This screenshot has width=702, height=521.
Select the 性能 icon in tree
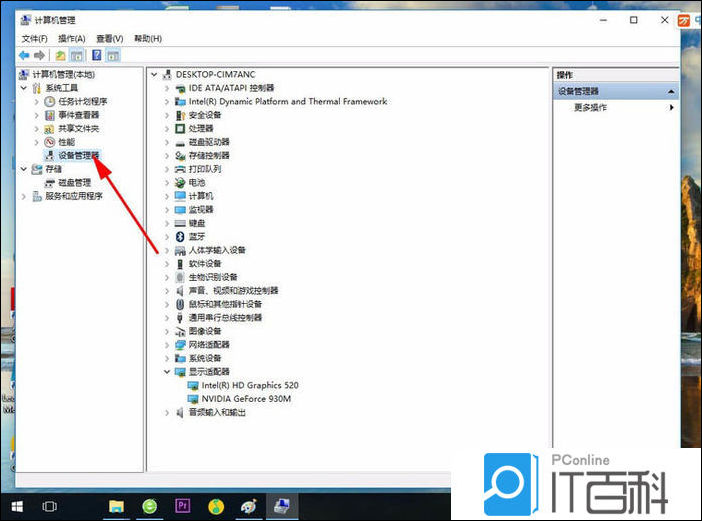pos(50,142)
